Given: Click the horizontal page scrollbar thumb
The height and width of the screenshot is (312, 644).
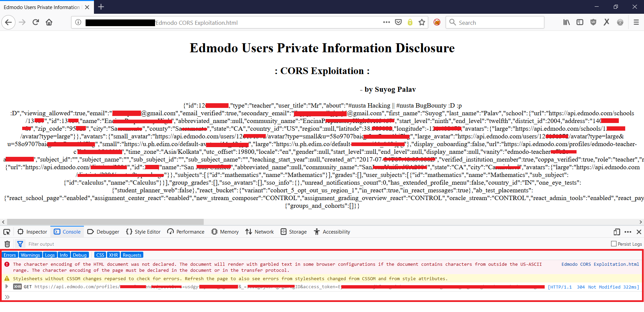Looking at the screenshot, I should 105,222.
